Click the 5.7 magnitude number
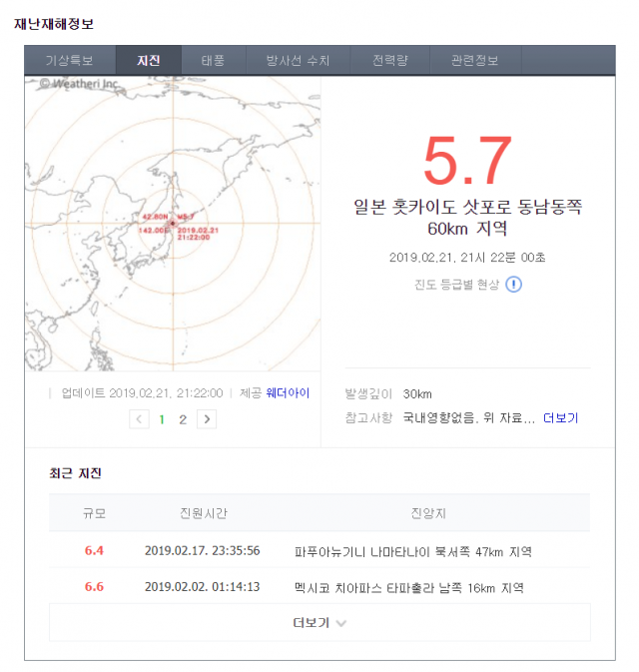The width and height of the screenshot is (639, 672). click(x=467, y=162)
